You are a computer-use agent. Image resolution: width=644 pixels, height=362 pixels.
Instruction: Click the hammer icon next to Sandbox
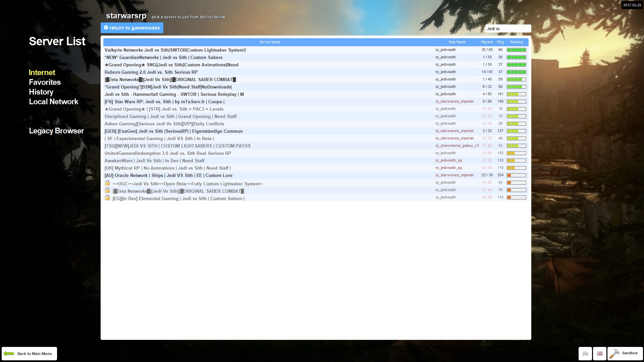pos(614,354)
